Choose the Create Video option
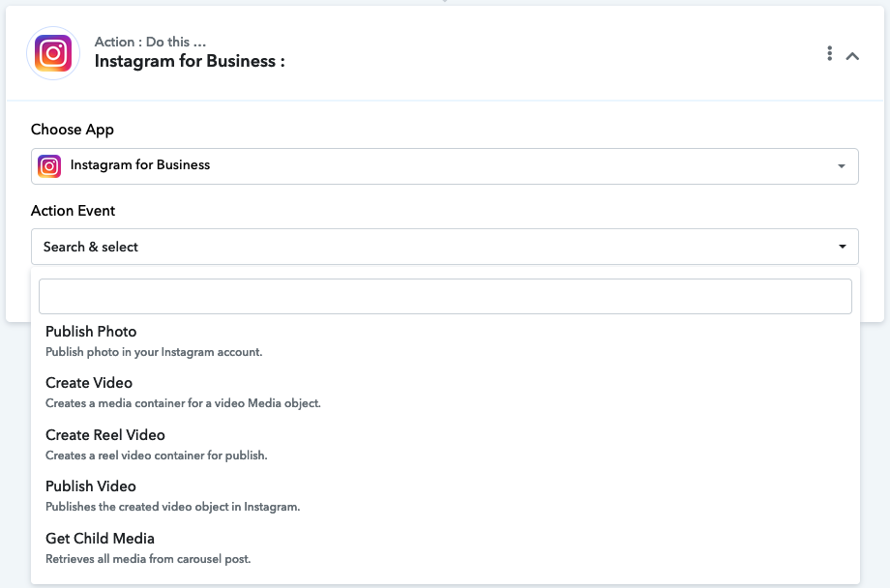This screenshot has width=890, height=588. 89,383
